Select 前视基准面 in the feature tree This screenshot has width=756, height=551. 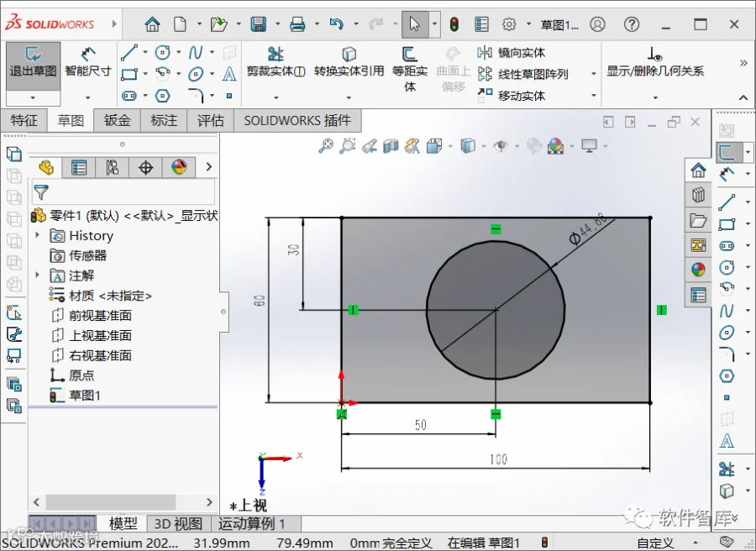click(x=91, y=315)
